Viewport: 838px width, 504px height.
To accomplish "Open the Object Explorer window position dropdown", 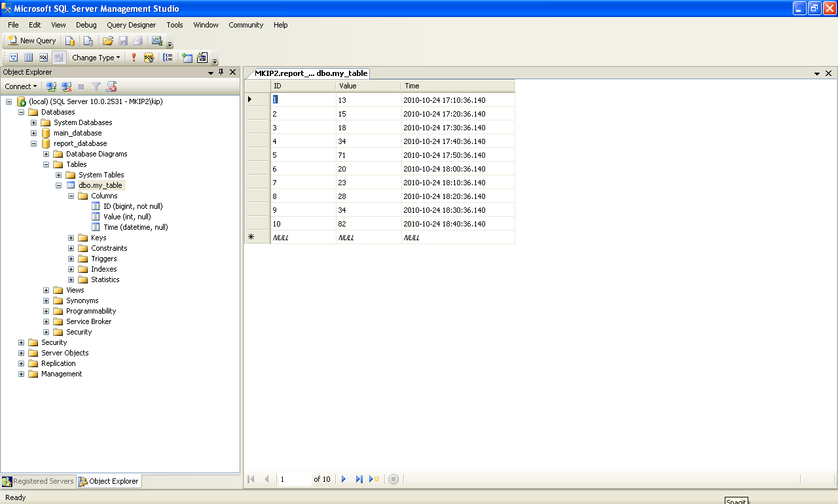I will tap(211, 73).
